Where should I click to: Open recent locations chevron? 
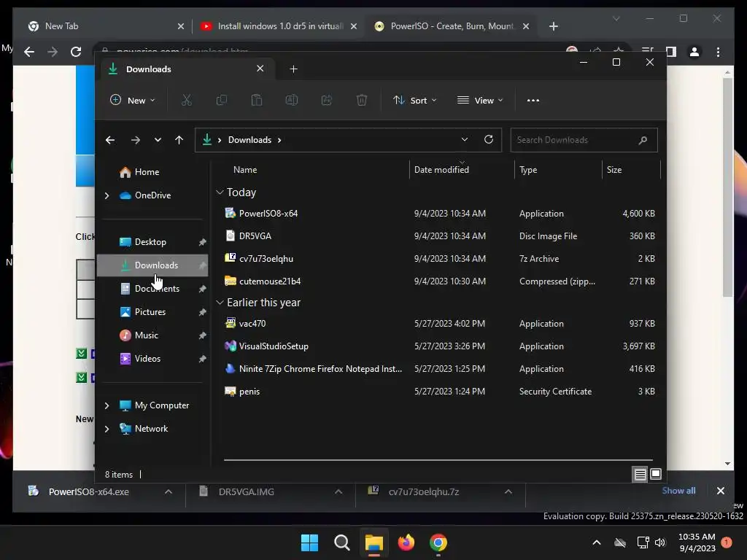coord(158,140)
